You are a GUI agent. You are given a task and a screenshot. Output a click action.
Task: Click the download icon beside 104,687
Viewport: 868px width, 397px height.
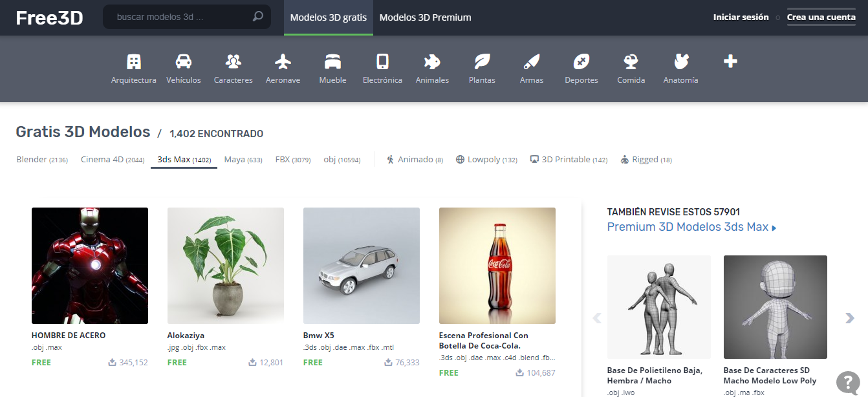click(x=520, y=373)
